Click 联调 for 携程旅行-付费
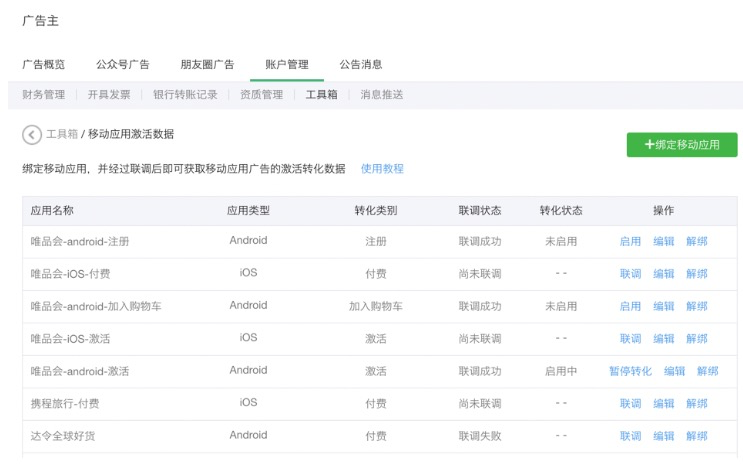The height and width of the screenshot is (469, 743). [x=630, y=404]
